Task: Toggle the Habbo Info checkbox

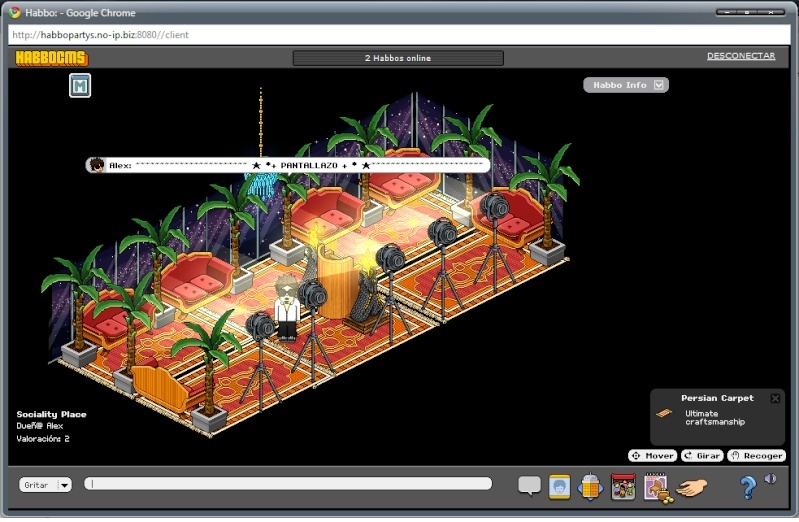Action: pos(659,85)
